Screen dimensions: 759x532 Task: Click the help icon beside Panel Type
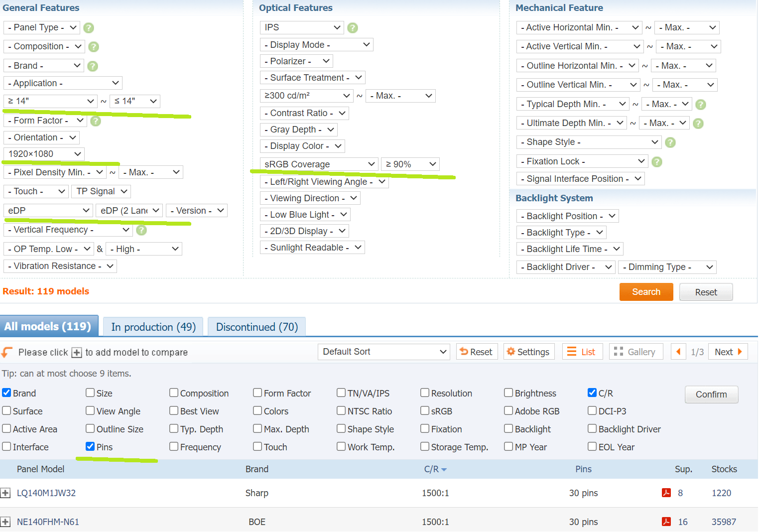[89, 28]
